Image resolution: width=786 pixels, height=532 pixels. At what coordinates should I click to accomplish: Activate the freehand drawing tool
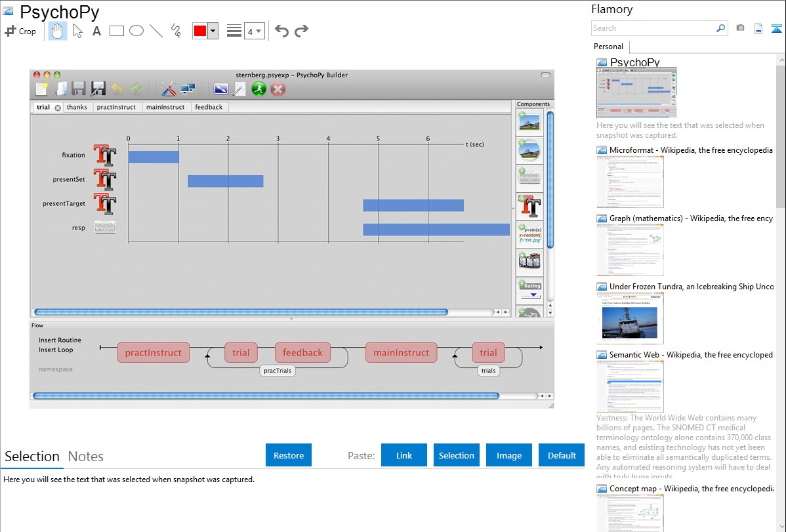[x=176, y=31]
